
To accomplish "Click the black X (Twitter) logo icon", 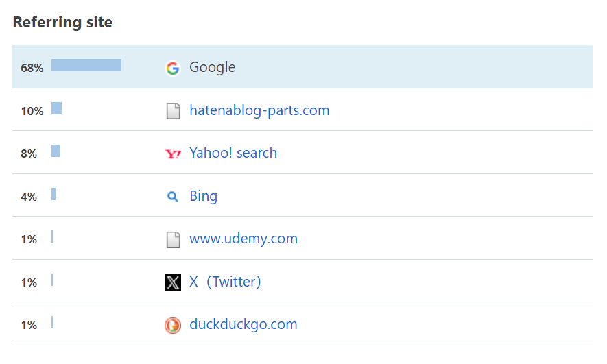I will point(173,282).
